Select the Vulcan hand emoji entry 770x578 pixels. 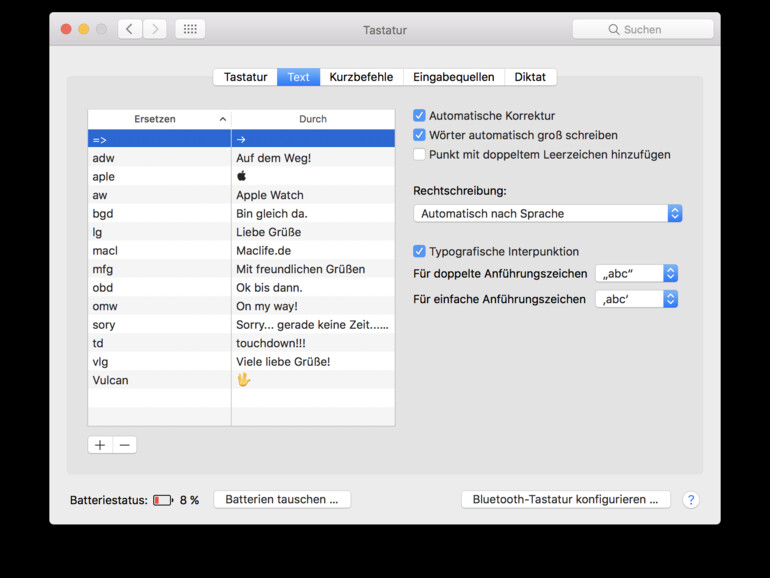point(243,380)
